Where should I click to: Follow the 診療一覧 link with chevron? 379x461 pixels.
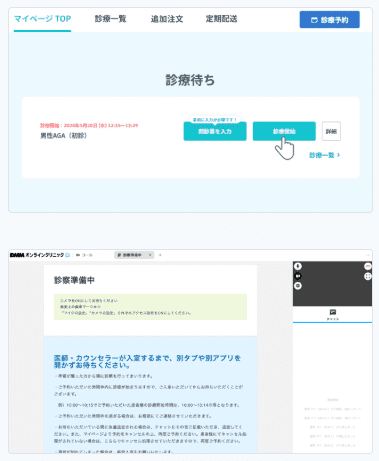(324, 155)
